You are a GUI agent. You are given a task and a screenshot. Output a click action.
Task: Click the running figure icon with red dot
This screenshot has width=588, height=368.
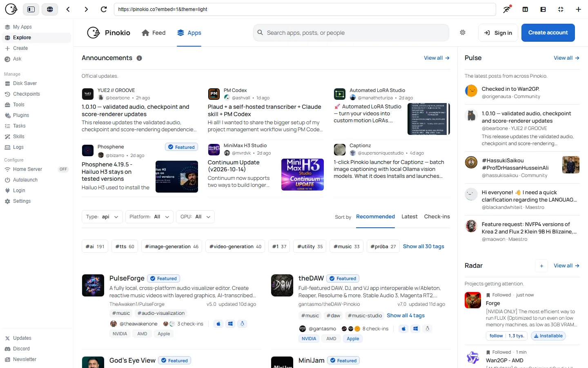507,9
